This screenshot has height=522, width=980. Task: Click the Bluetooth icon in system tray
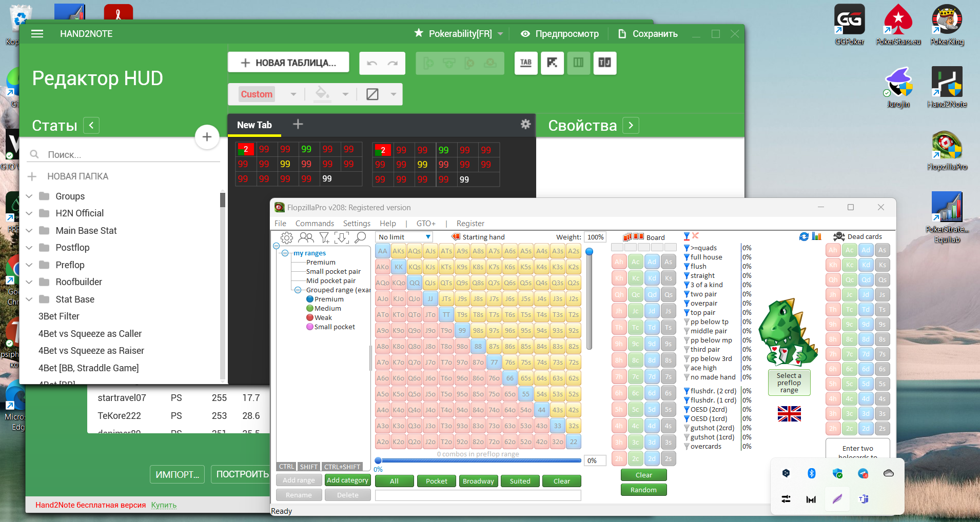(x=811, y=473)
